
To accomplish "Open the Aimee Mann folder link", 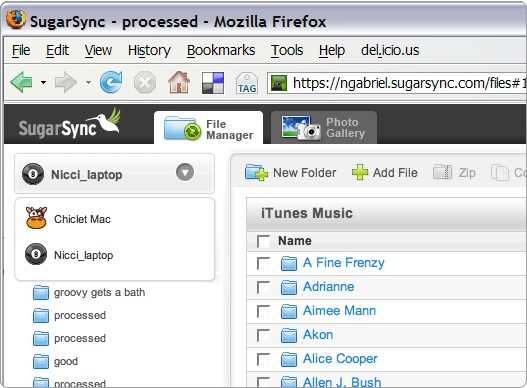I will point(339,311).
